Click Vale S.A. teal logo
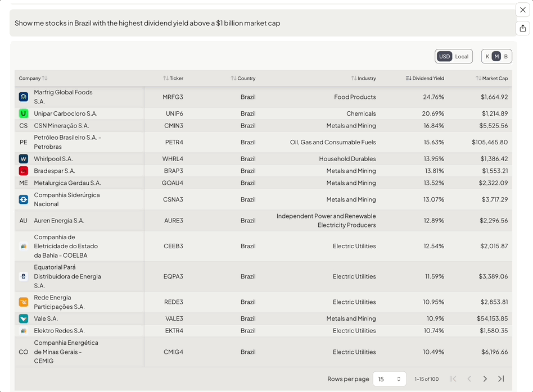This screenshot has height=392, width=533. tap(24, 318)
